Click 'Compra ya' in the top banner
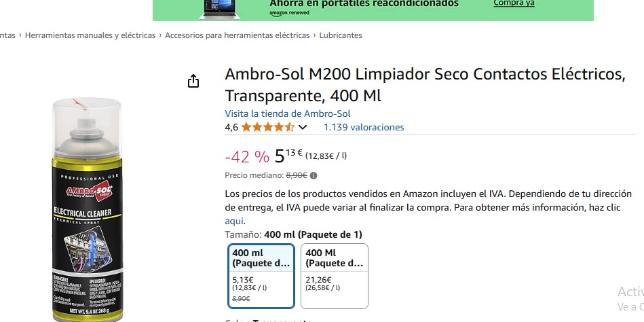The image size is (644, 322). point(514,3)
